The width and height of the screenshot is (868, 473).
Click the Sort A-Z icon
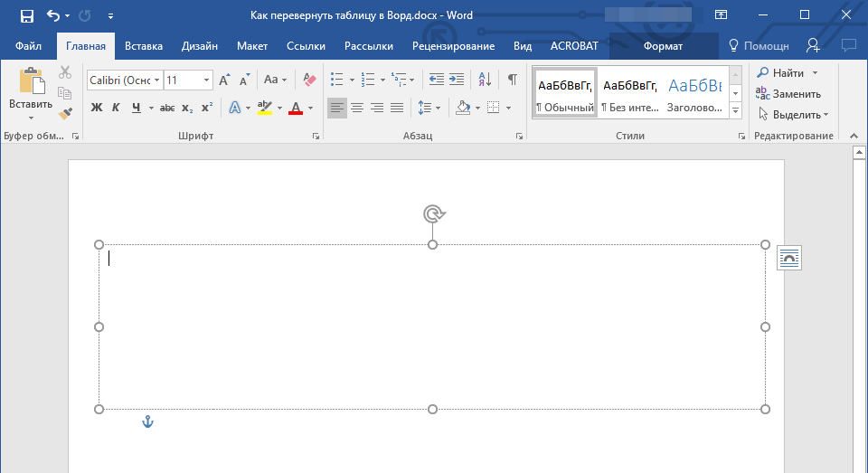tap(484, 80)
